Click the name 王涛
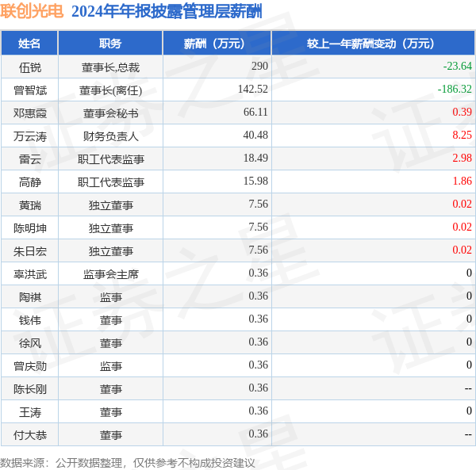Viewport: 476px width, 470px height. click(x=30, y=412)
